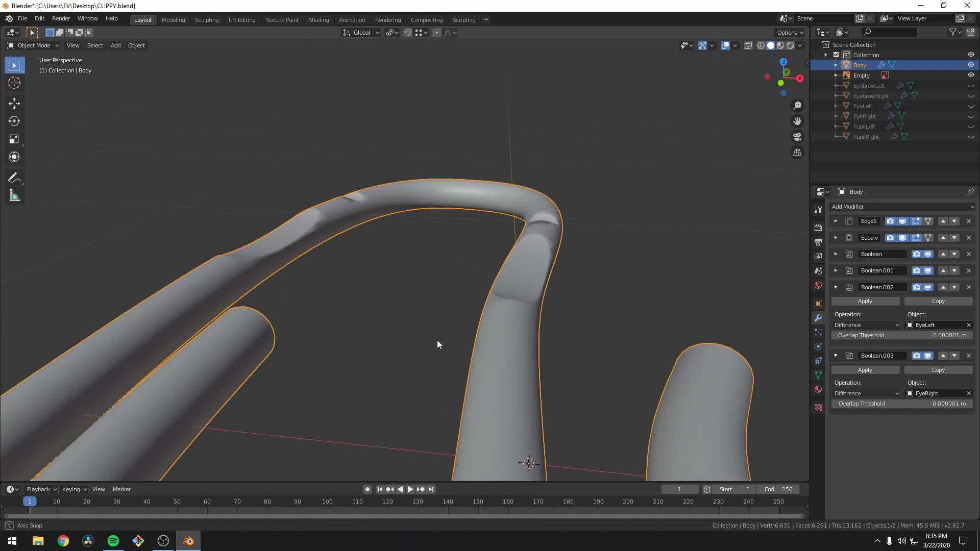Select the Scale tool
Screen dimensions: 980x551
14,139
